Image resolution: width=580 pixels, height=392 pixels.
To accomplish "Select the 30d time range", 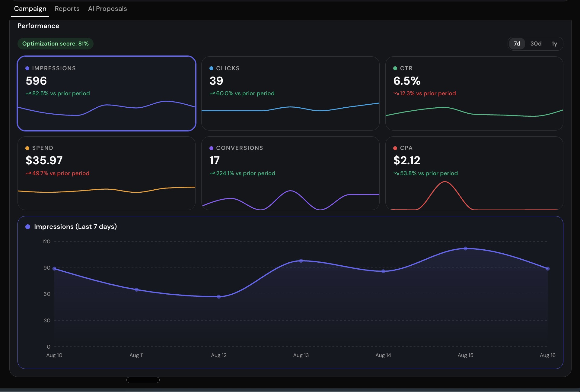I will [536, 44].
